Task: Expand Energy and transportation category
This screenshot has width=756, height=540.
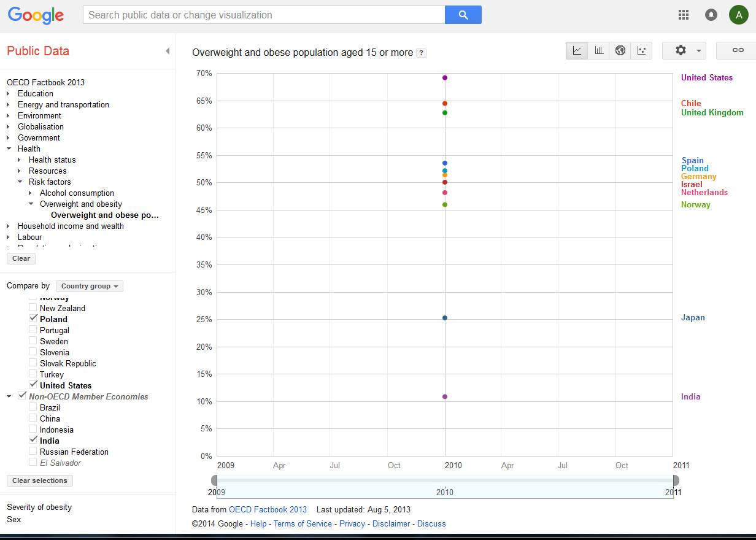Action: [x=9, y=104]
